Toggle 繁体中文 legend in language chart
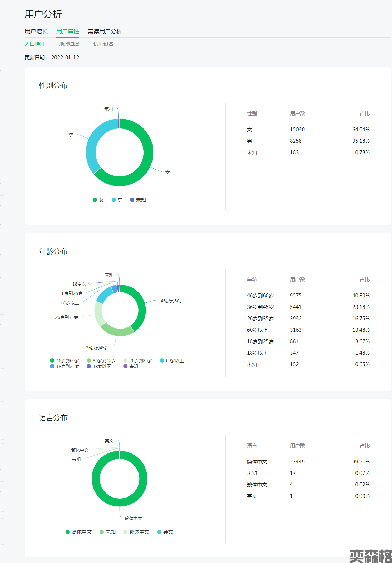Screen dimensions: 392x563 click(x=136, y=532)
